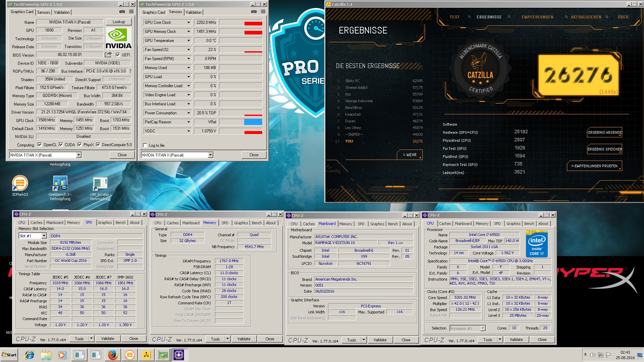Open EMPFEHLUNGEN in Catzilla menu

pyautogui.click(x=537, y=17)
